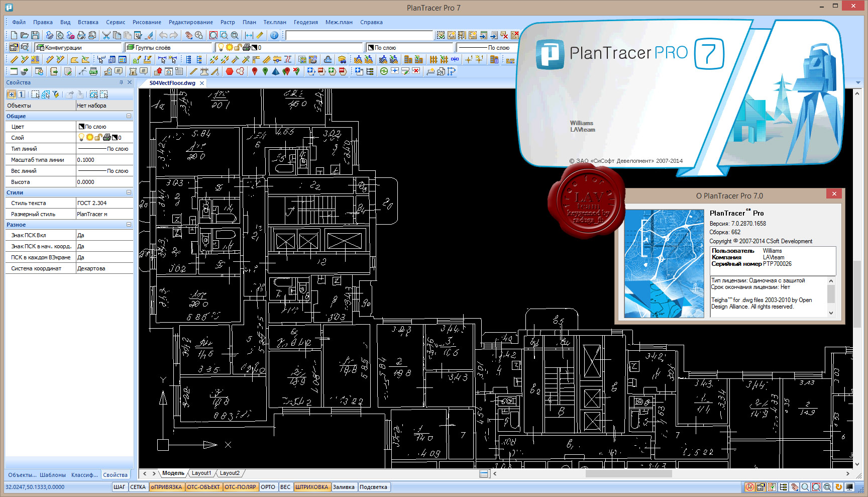Screen dimensions: 868x497
Task: Open the toolbar linetype dropdown По слою
Action: pyautogui.click(x=486, y=47)
